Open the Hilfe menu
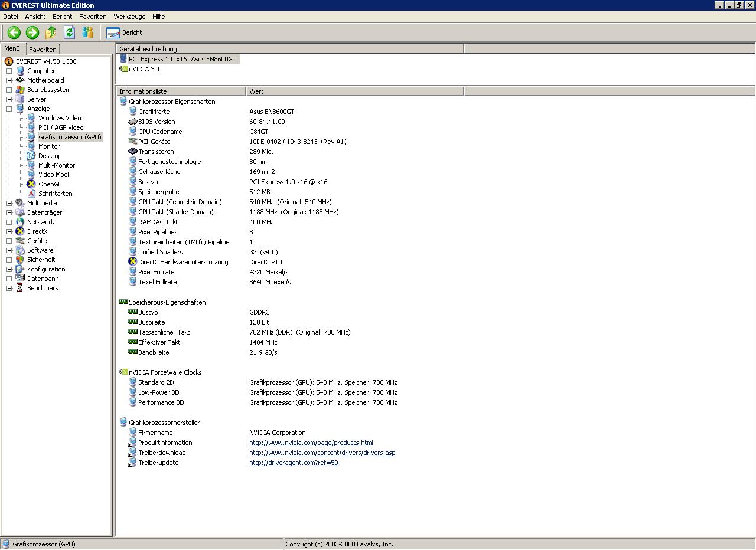The height and width of the screenshot is (550, 756). 158,17
